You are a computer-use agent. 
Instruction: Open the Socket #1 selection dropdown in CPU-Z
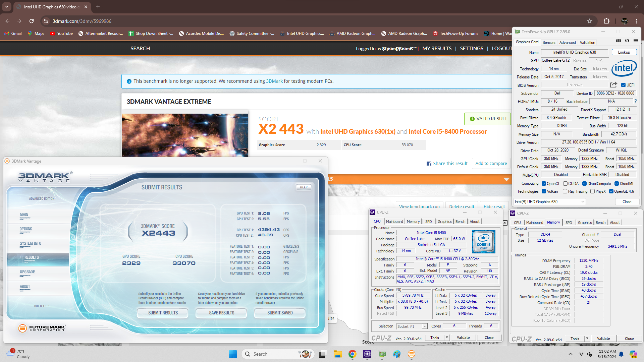pos(412,326)
